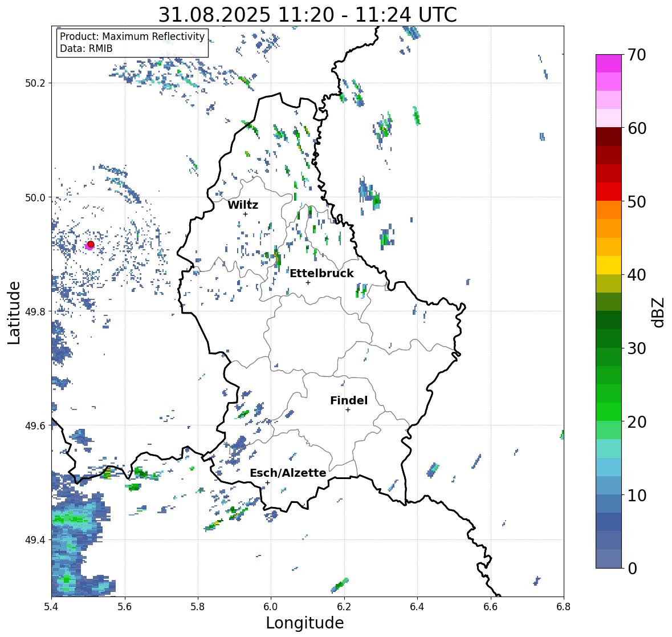Screen dimensions: 672x637
Task: Click the dark maroon colorbar swatch below 60
Action: pyautogui.click(x=609, y=137)
